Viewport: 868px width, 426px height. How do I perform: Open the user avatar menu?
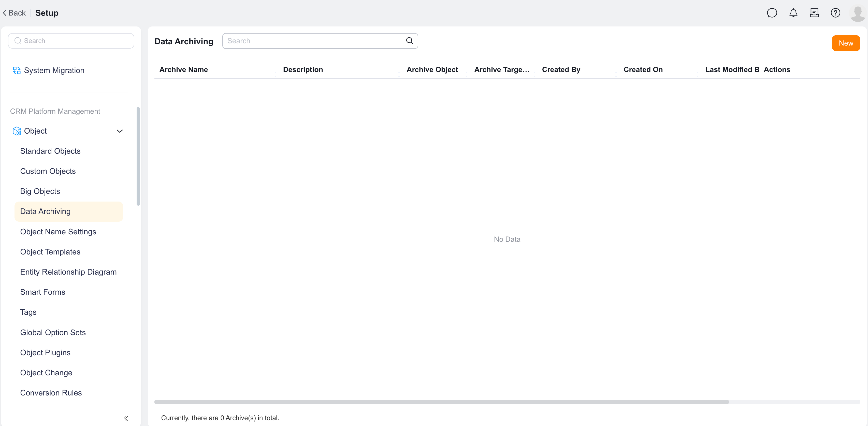tap(858, 13)
